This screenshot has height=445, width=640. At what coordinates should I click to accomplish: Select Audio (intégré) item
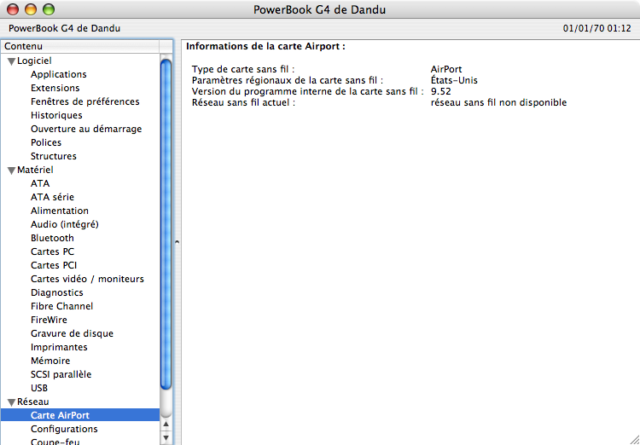coord(64,224)
